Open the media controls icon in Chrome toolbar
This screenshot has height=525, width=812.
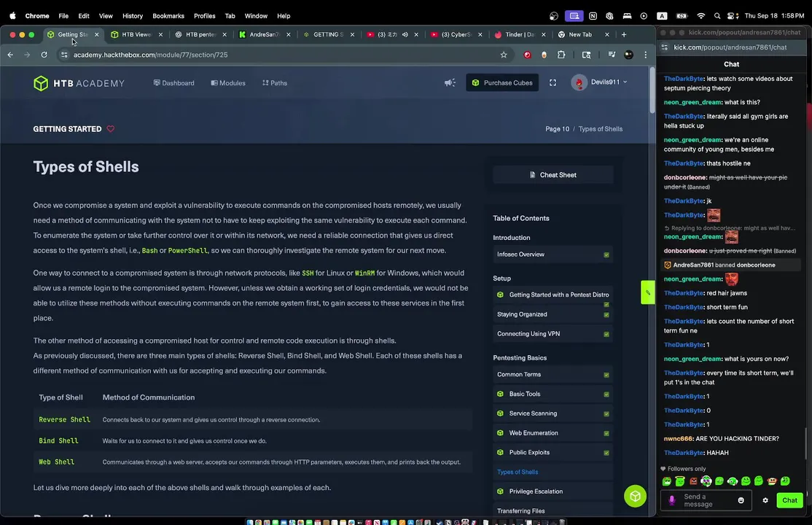(612, 55)
